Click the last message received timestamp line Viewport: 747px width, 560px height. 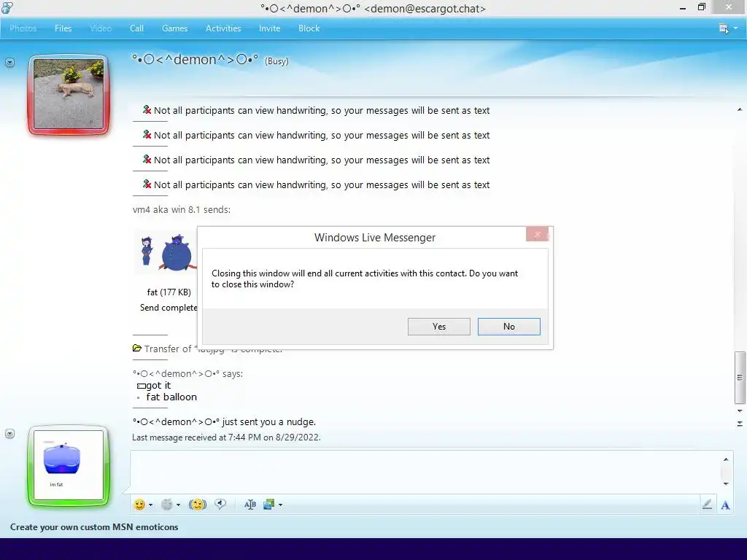coord(226,437)
